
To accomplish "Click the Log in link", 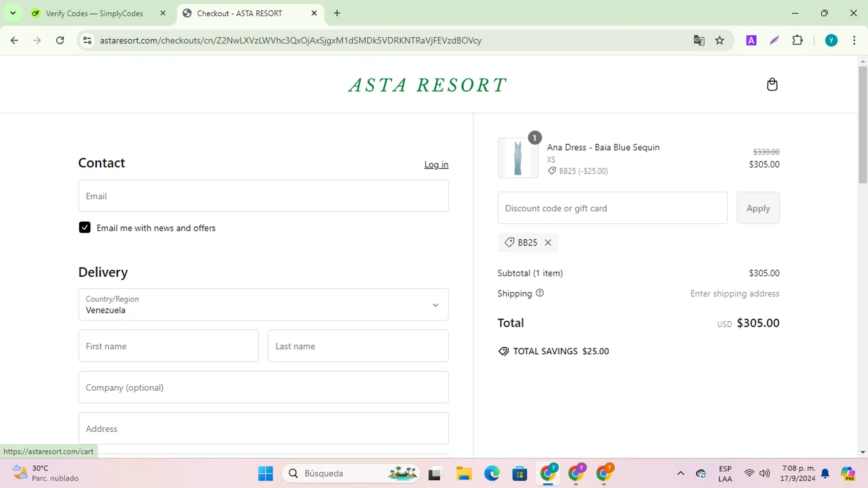I will (436, 164).
